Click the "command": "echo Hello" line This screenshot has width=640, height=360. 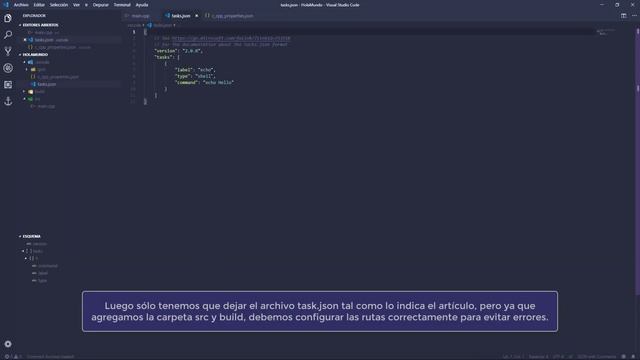204,82
